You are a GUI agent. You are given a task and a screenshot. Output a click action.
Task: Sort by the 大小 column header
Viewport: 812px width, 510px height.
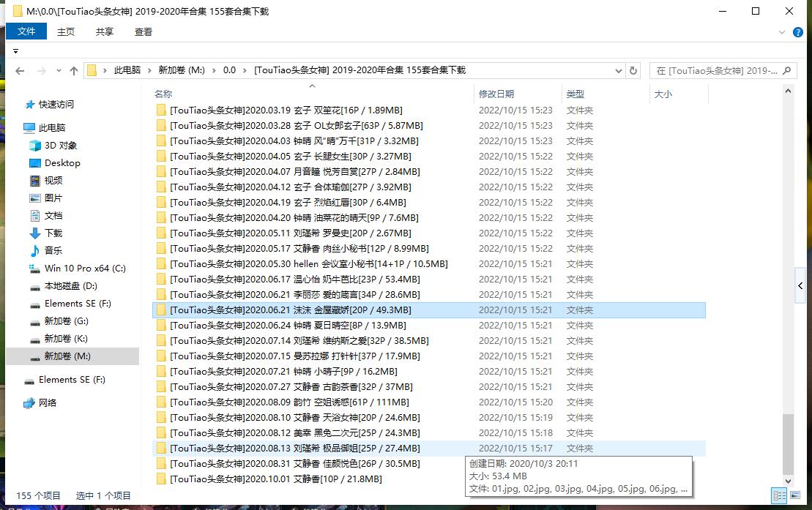click(x=663, y=94)
